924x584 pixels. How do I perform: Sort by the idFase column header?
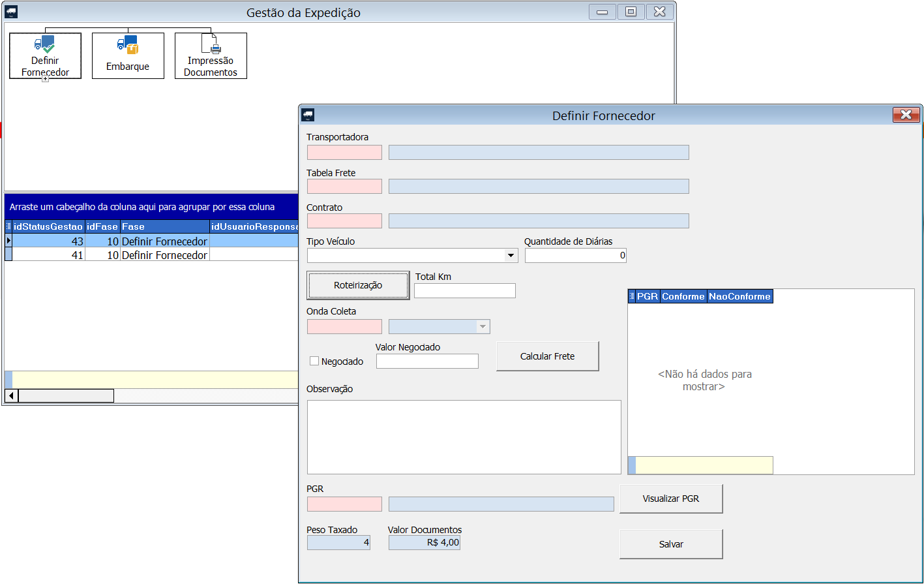click(x=102, y=226)
